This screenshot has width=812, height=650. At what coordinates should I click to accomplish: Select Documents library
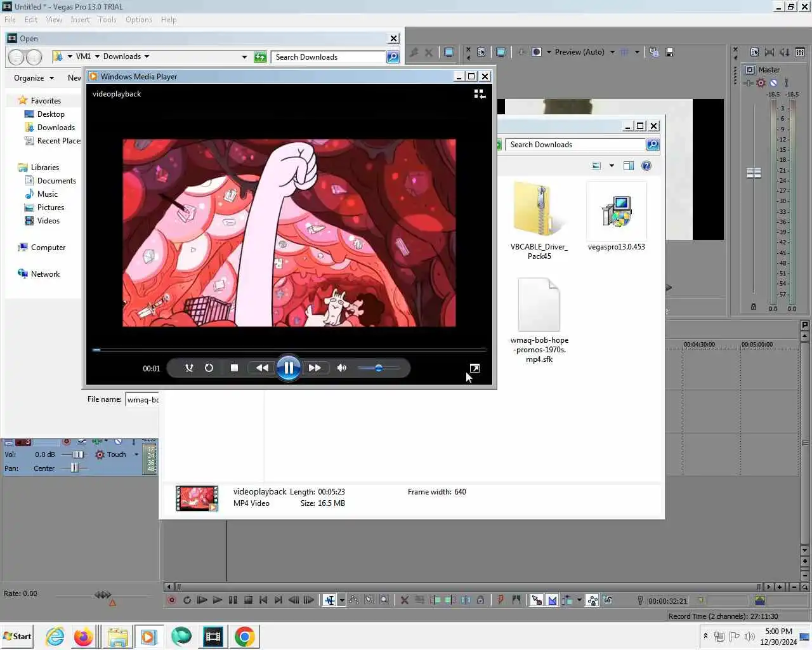(56, 181)
